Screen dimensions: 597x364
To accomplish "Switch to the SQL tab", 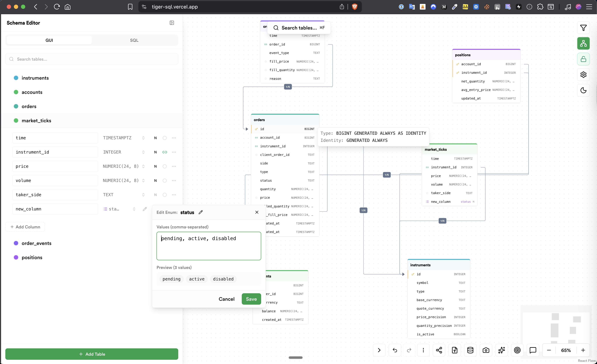I will [134, 40].
